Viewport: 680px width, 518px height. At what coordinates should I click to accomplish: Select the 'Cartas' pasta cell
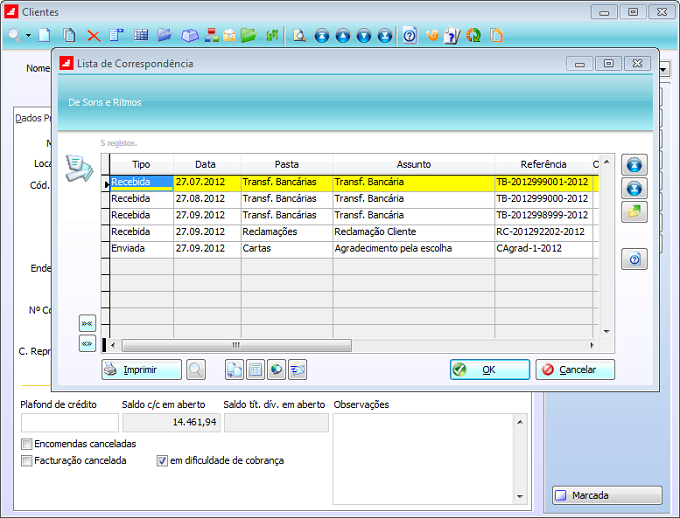[287, 249]
